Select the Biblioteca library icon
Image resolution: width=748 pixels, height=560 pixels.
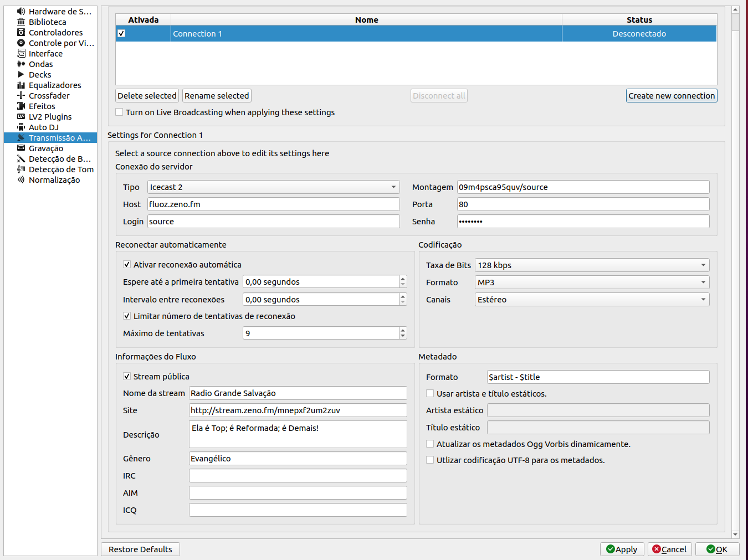[21, 22]
